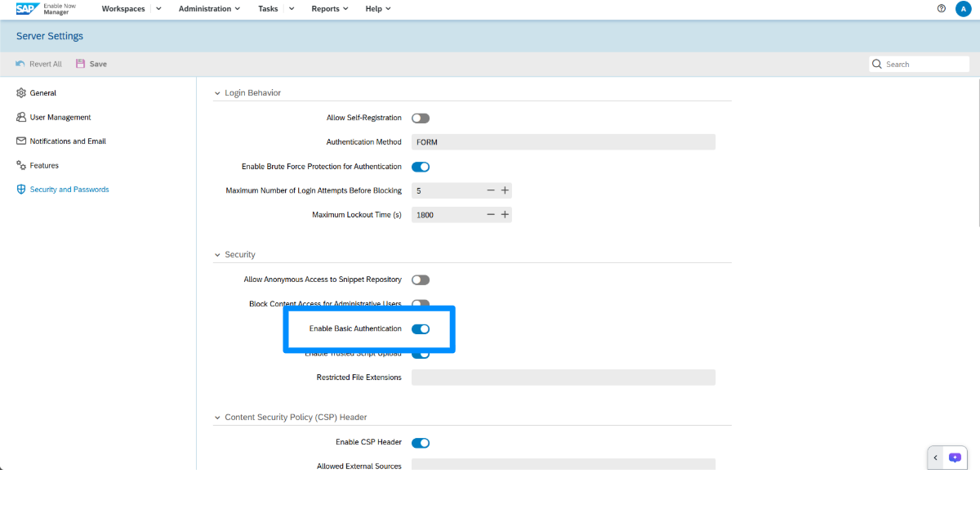This screenshot has height=523, width=980.
Task: Open the Reports menu
Action: (x=329, y=9)
